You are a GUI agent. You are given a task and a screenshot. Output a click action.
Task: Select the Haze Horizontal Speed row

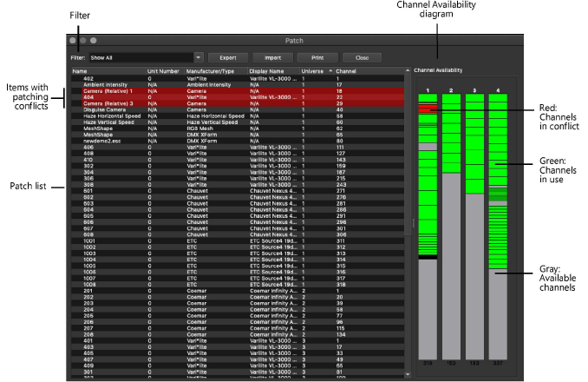click(238, 116)
